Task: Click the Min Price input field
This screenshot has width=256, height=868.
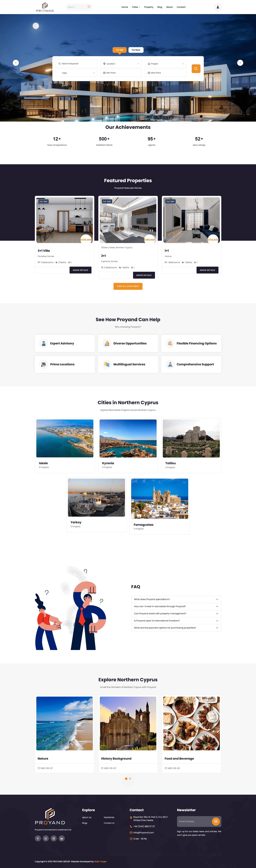Action: [121, 73]
